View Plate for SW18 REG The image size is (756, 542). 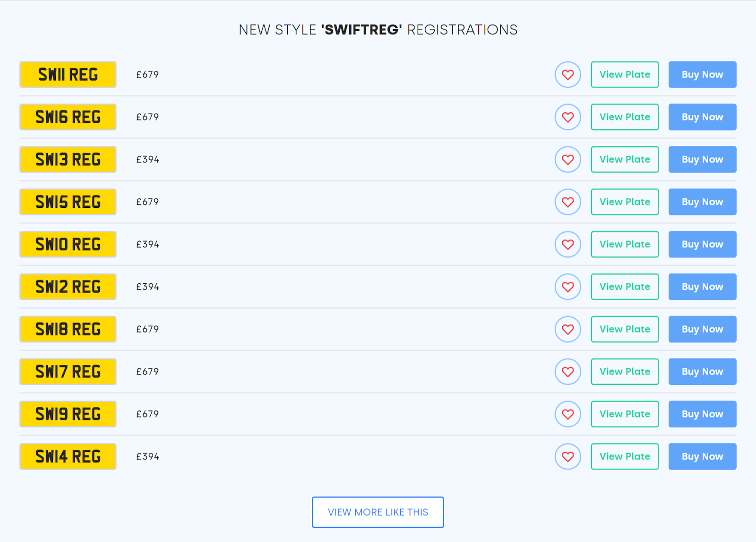[x=625, y=329]
